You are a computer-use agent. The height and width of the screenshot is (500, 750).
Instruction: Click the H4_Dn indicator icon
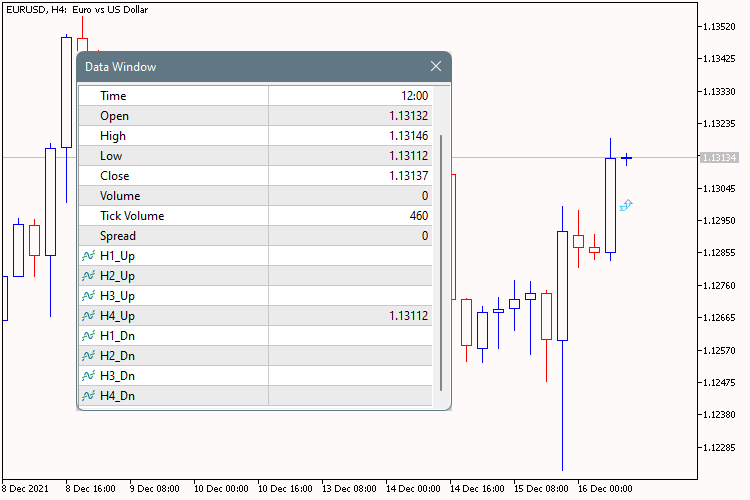pyautogui.click(x=88, y=396)
